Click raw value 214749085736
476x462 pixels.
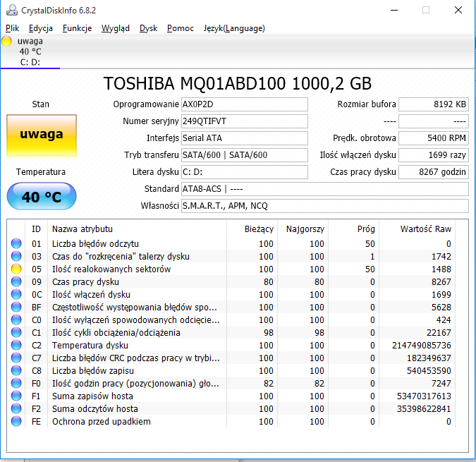point(422,346)
